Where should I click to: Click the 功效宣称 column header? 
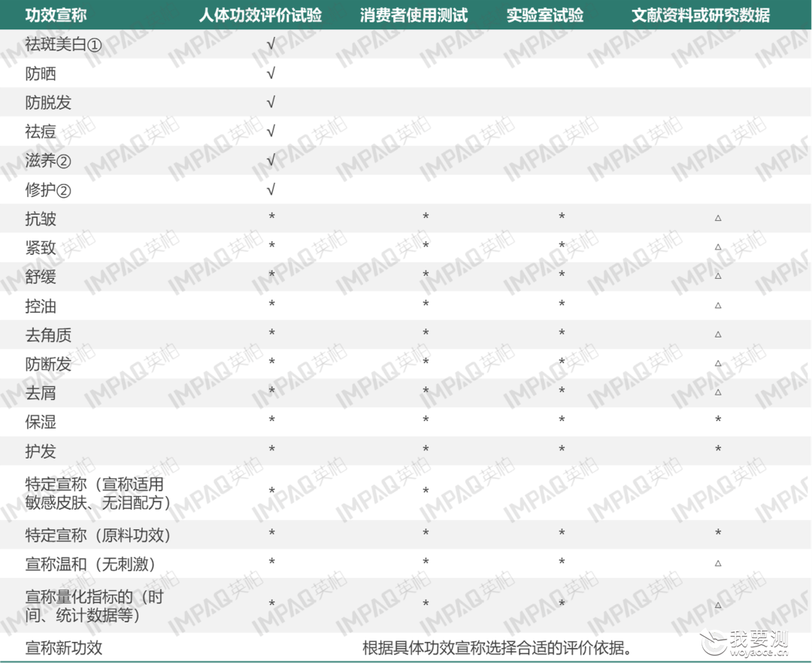coord(56,15)
